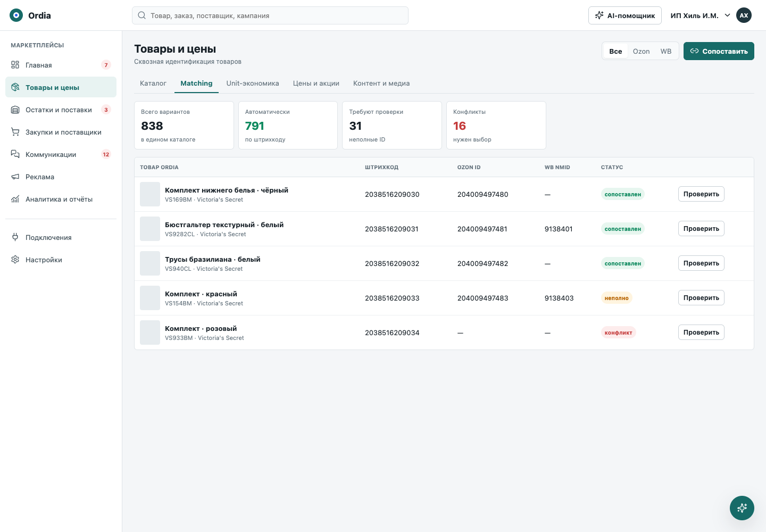Screen dimensions: 766x532
Task: Open the Цены и акции tab
Action: point(316,84)
